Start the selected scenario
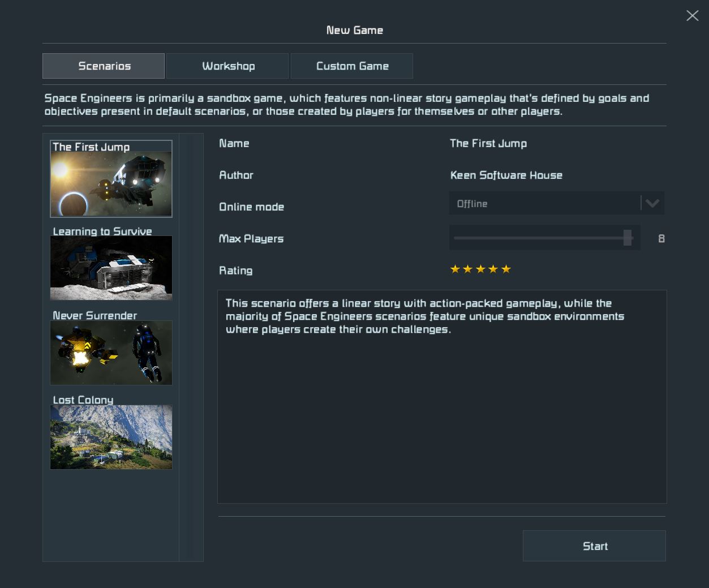The width and height of the screenshot is (709, 588). [594, 546]
